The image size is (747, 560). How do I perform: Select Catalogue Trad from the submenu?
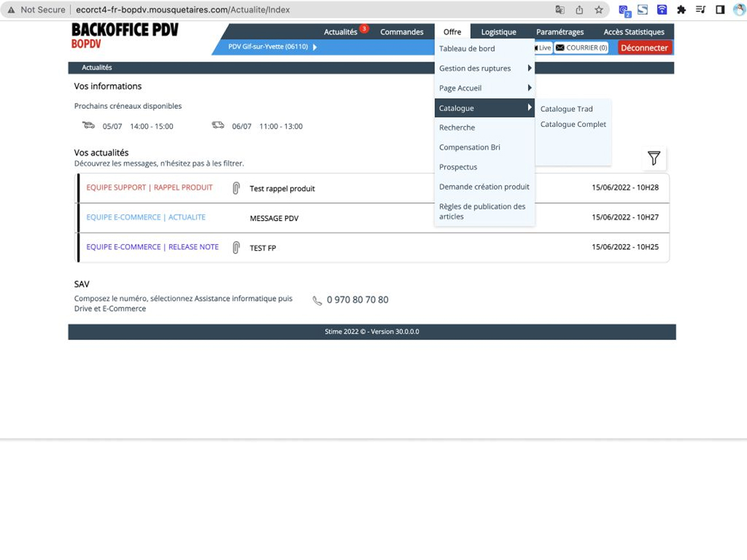tap(566, 109)
